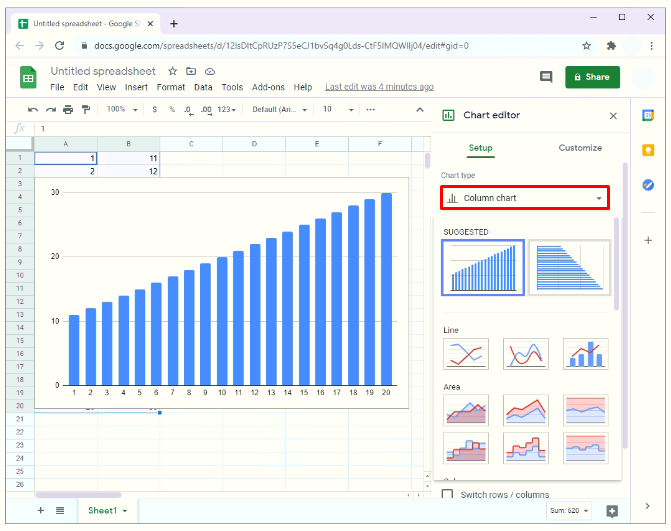
Task: Move spreadsheet using folder icon
Action: pyautogui.click(x=191, y=71)
